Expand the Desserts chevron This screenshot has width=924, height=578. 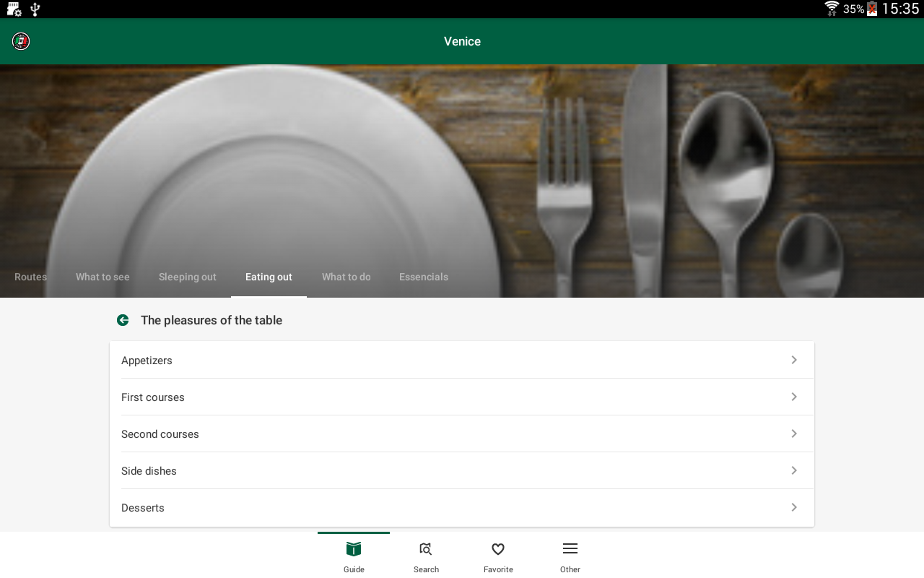(794, 507)
